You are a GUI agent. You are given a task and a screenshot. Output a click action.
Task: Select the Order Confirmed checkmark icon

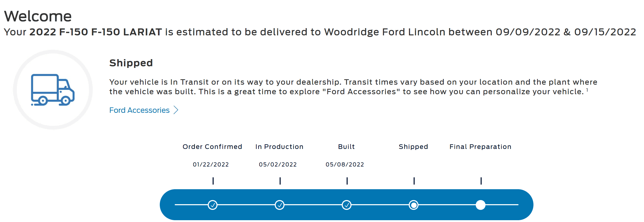click(x=212, y=205)
